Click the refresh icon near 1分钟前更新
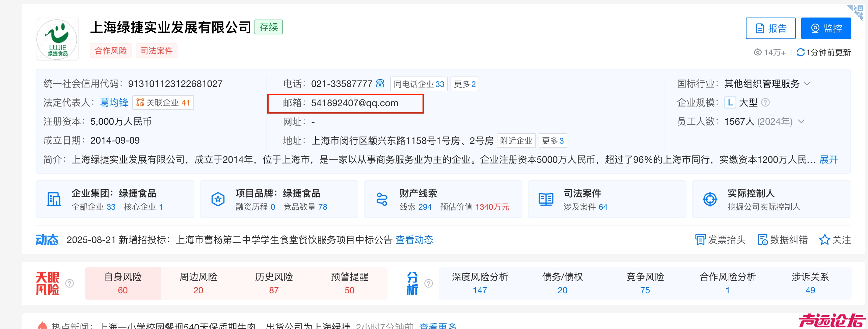The height and width of the screenshot is (329, 868). tap(801, 52)
